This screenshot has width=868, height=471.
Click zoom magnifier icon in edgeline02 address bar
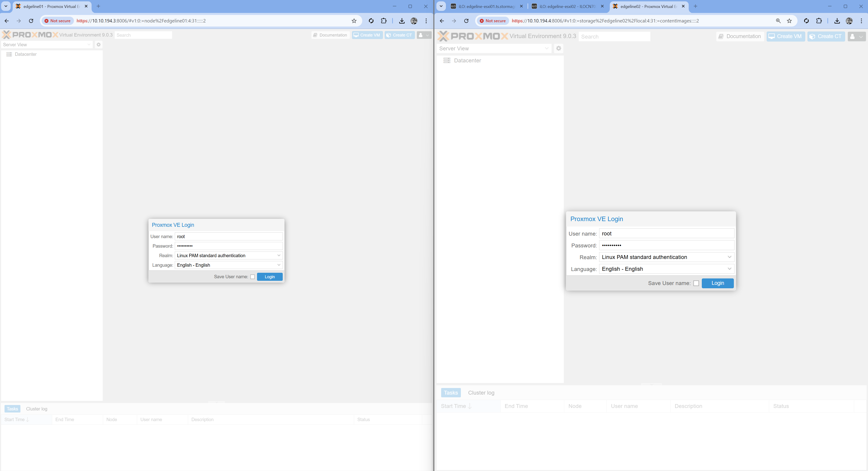click(x=778, y=21)
